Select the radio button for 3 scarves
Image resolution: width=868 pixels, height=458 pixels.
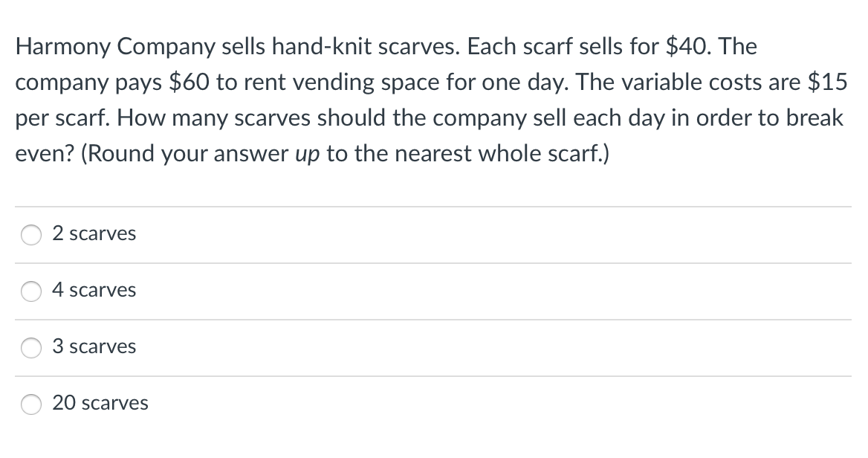pyautogui.click(x=30, y=347)
